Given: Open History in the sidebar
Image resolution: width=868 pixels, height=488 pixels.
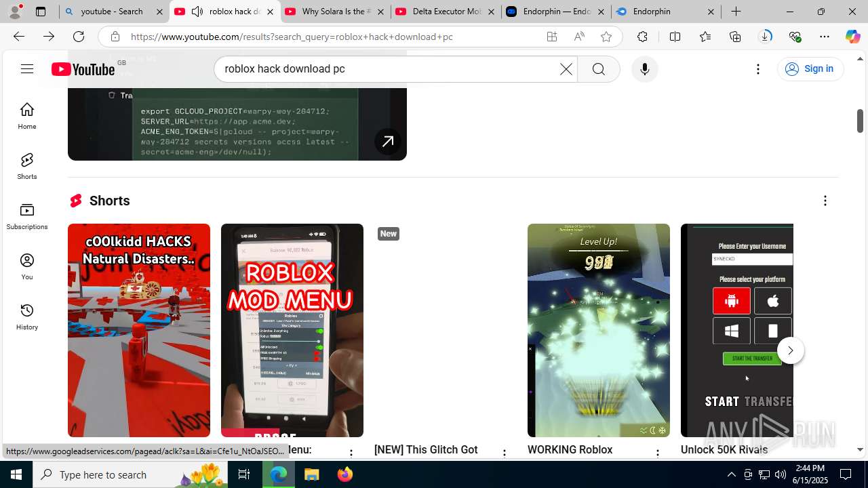Looking at the screenshot, I should [27, 317].
